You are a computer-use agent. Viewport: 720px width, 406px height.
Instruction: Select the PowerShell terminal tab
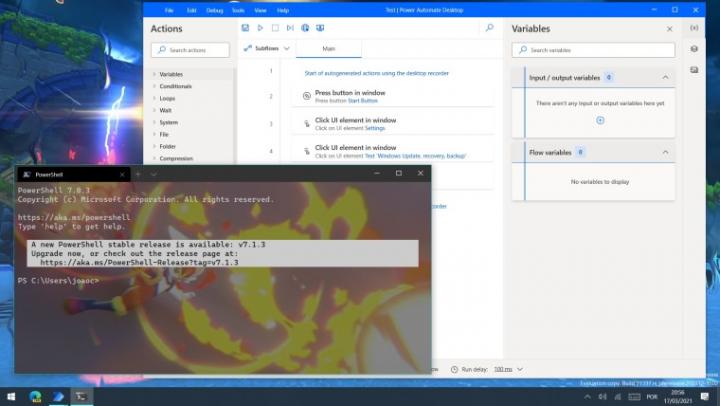73,175
